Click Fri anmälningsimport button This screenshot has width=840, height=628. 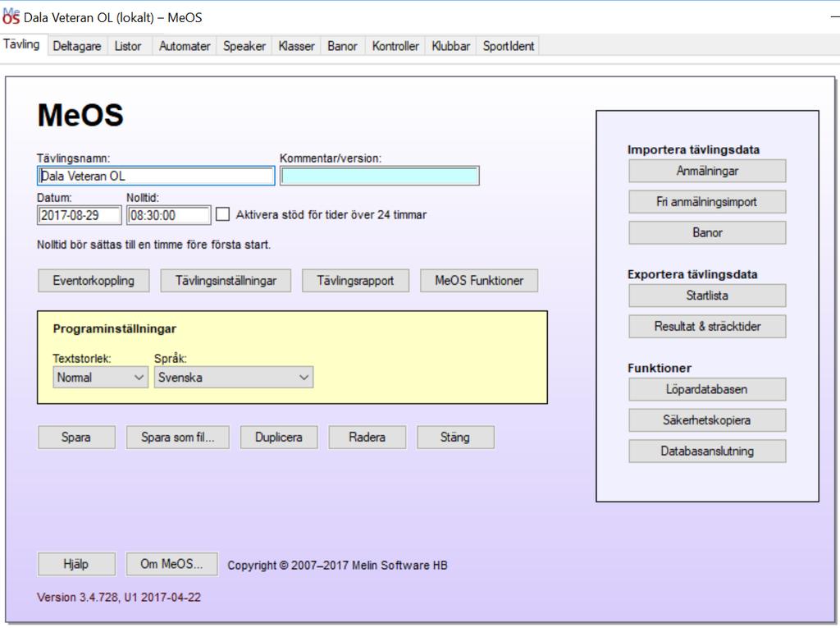click(707, 202)
